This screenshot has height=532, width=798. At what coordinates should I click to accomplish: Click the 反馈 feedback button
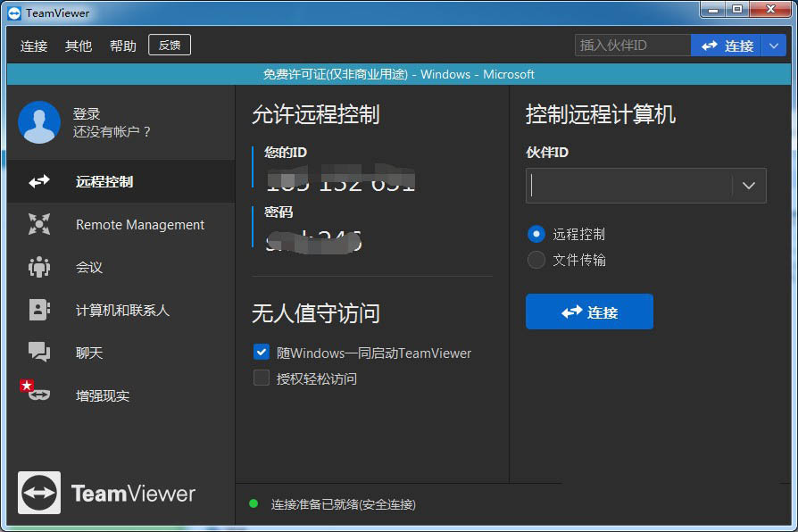tap(170, 45)
